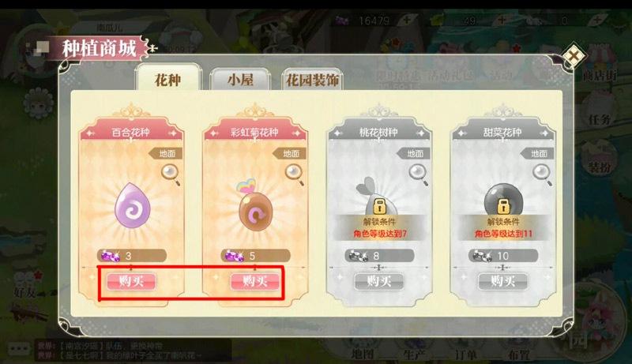The width and height of the screenshot is (632, 364).
Task: Click the greyed 购买 under 甜菜花种
Action: [502, 281]
